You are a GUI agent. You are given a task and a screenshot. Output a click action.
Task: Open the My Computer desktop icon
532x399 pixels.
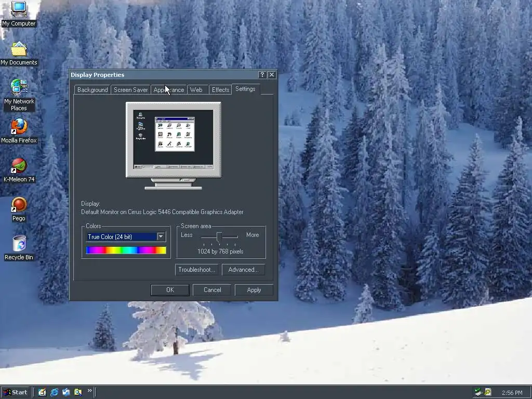[x=19, y=14]
